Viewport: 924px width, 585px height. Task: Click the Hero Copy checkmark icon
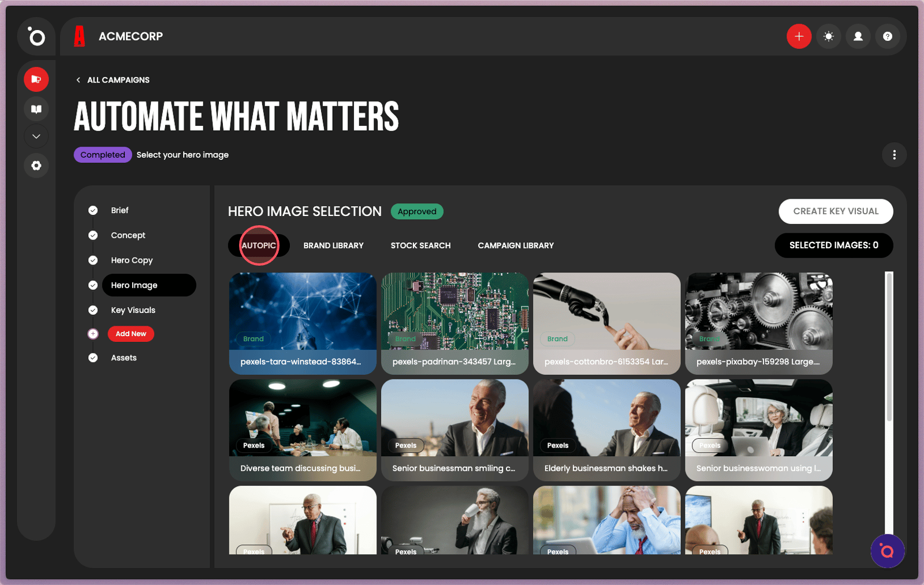[x=93, y=260]
